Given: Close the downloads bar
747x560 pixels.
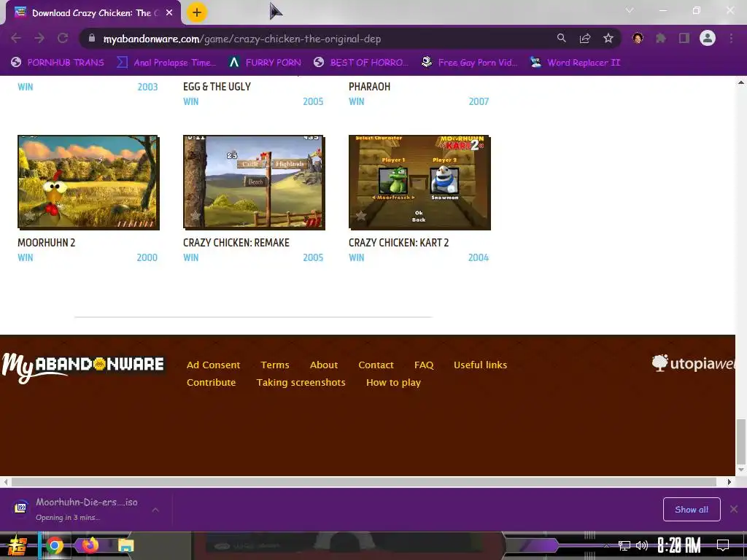Looking at the screenshot, I should [x=734, y=509].
